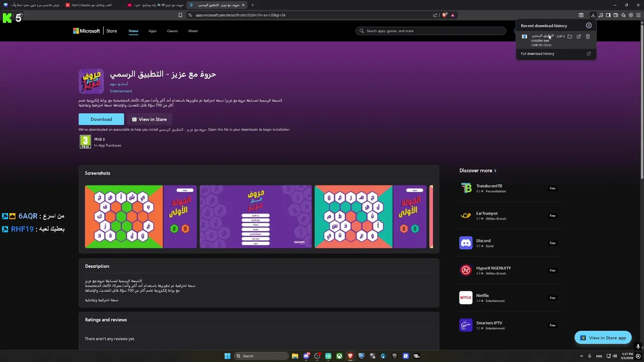
Task: Open the Windows Start menu
Action: [x=227, y=356]
